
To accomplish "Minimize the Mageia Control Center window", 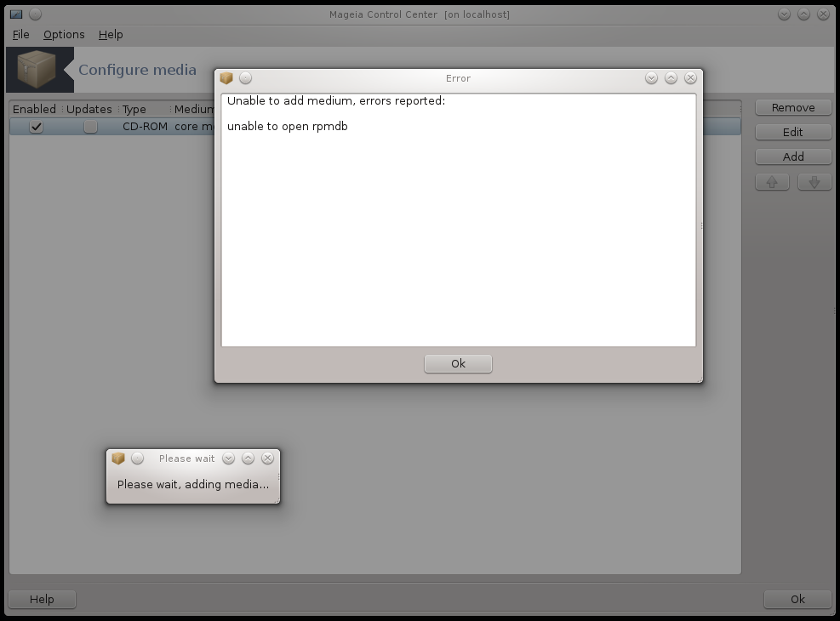I will coord(785,14).
